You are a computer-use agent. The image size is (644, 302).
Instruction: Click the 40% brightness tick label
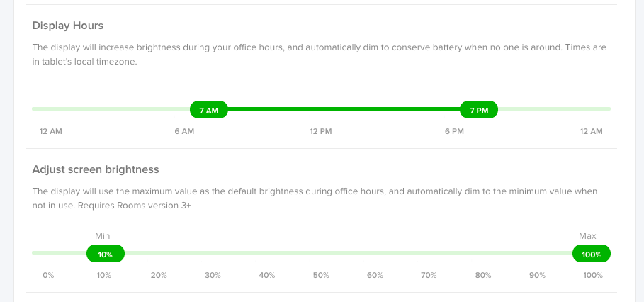click(x=267, y=275)
